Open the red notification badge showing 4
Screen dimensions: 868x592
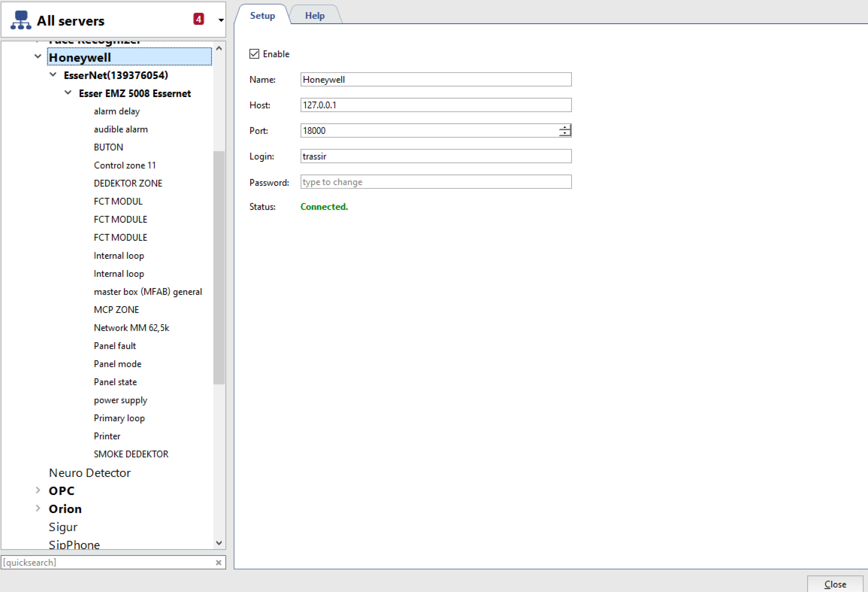(x=198, y=19)
